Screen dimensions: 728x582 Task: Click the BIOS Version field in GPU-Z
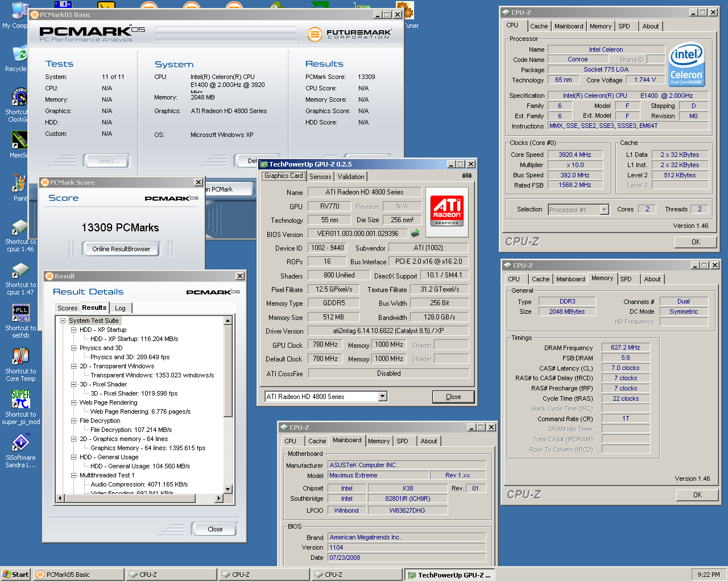[x=358, y=234]
